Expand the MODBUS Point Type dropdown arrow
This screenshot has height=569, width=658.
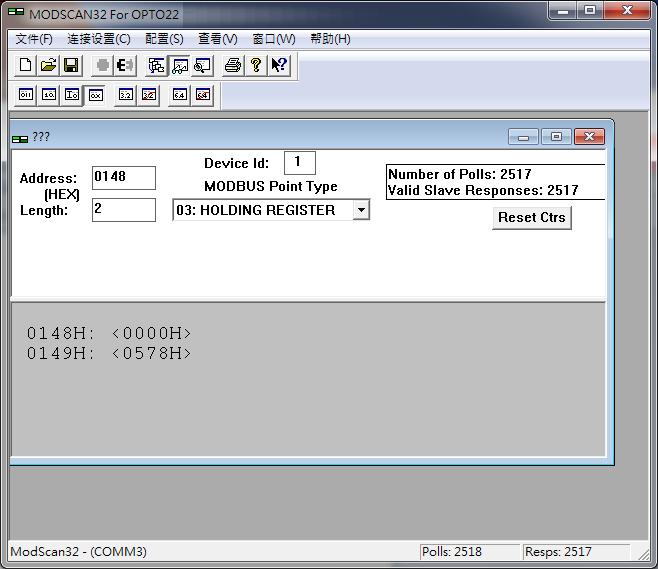tap(361, 210)
